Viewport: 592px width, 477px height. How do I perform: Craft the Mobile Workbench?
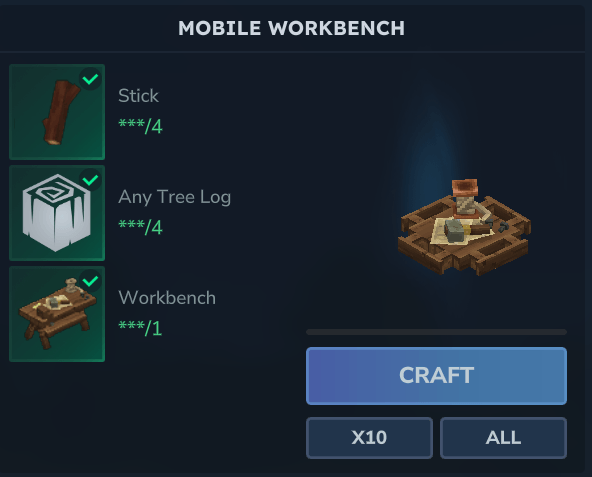(436, 376)
